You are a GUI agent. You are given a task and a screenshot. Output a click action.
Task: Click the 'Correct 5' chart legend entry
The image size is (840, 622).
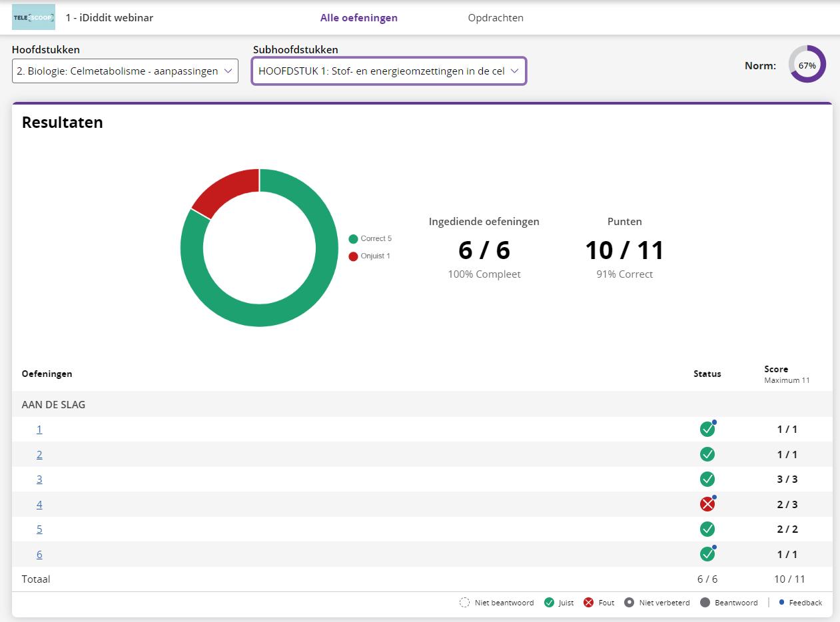coord(370,238)
